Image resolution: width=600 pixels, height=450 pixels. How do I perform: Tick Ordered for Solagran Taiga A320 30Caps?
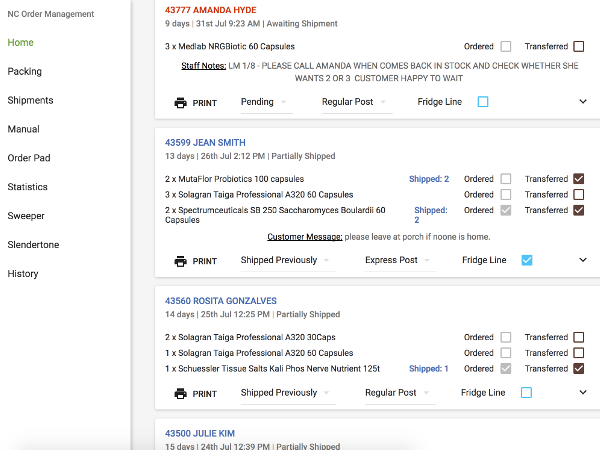click(x=506, y=337)
